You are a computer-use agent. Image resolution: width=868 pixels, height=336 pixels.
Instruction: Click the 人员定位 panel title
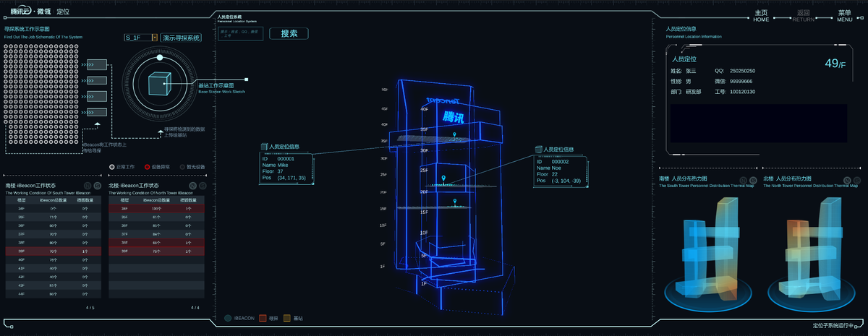point(684,59)
